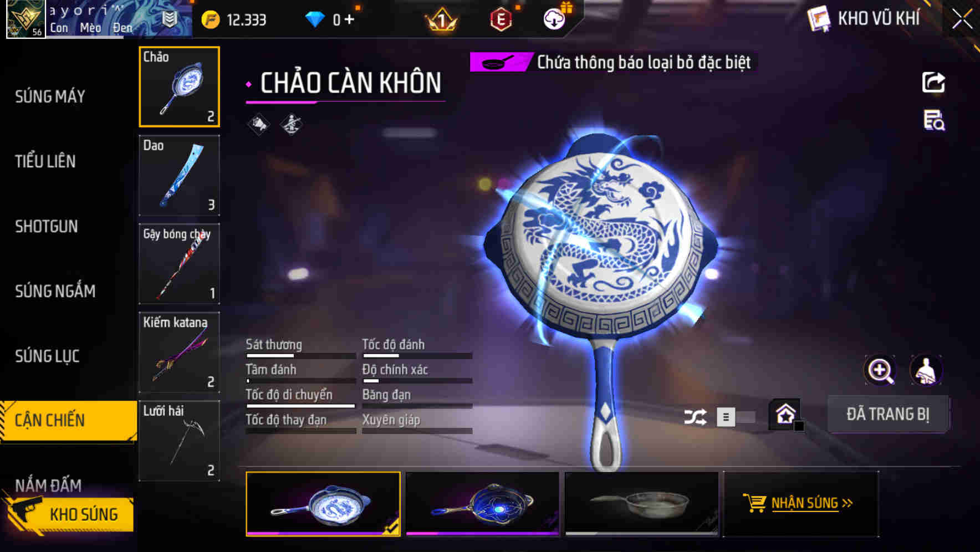Tap the diamond currency icon
980x552 pixels.
coord(315,20)
